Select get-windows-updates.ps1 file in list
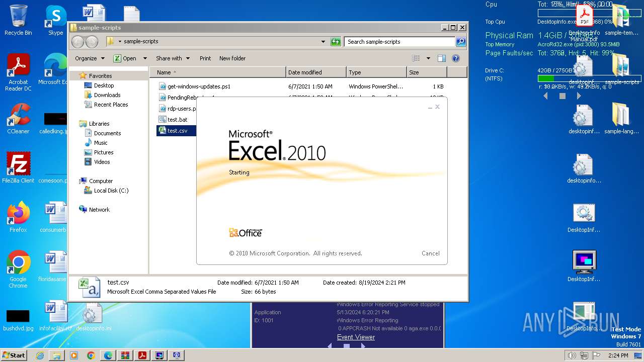Viewport: 644px width, 362px height. coord(199,86)
